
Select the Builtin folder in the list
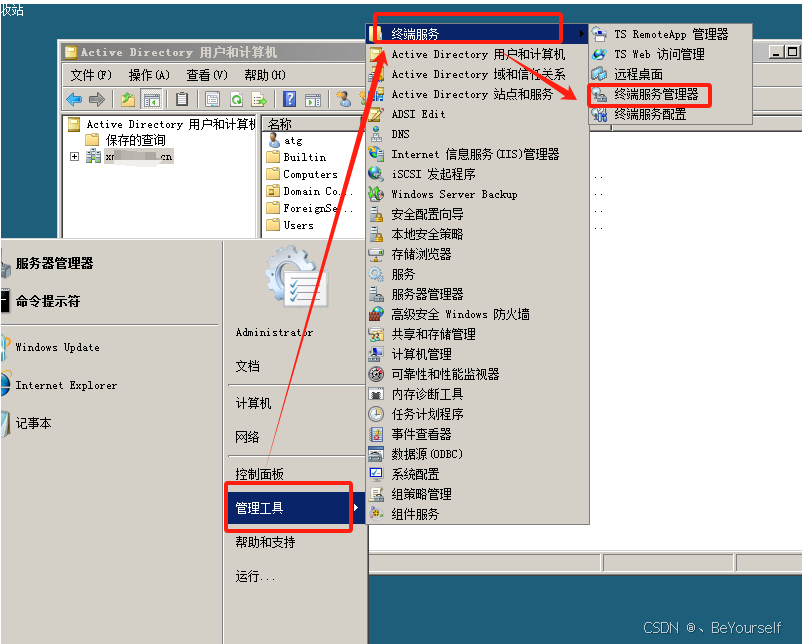(304, 157)
